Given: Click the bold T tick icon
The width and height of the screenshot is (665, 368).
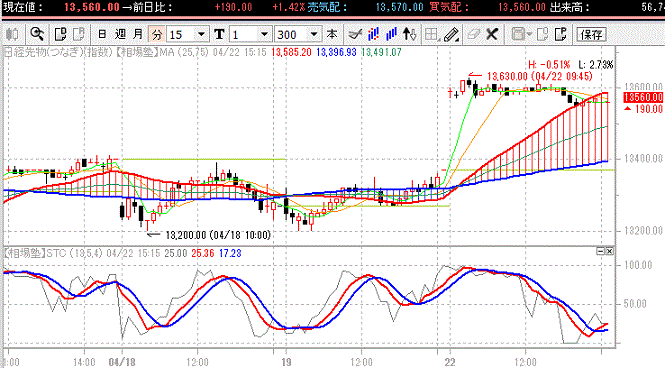Looking at the screenshot, I should click(219, 34).
